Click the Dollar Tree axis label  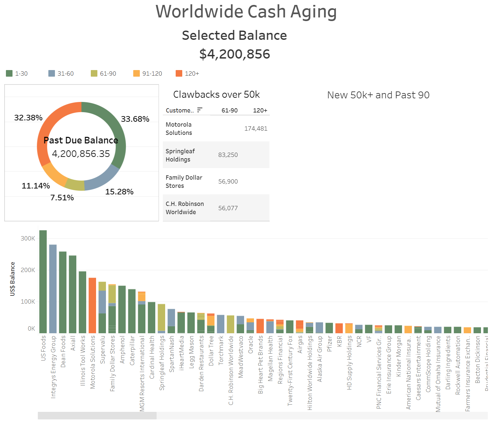click(211, 351)
